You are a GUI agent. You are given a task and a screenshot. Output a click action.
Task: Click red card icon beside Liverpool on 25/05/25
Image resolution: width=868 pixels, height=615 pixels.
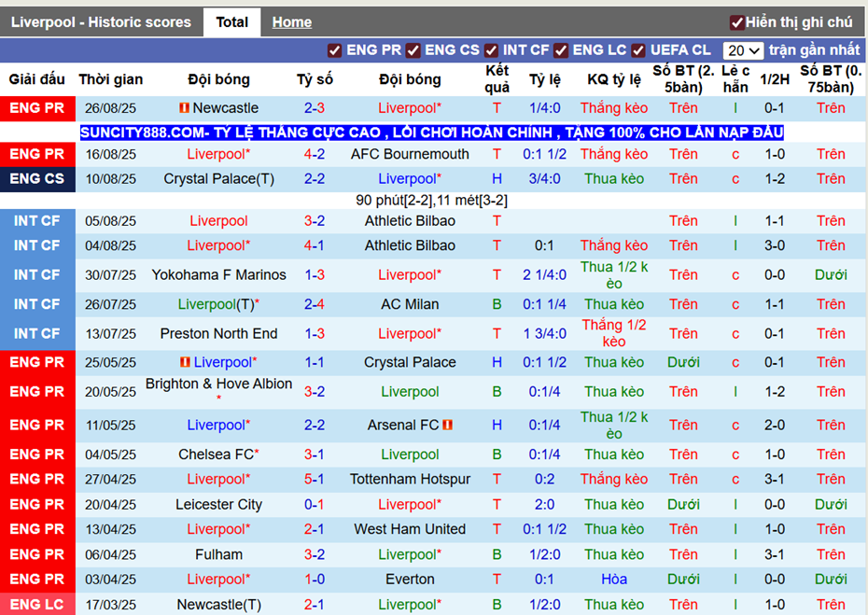(185, 362)
